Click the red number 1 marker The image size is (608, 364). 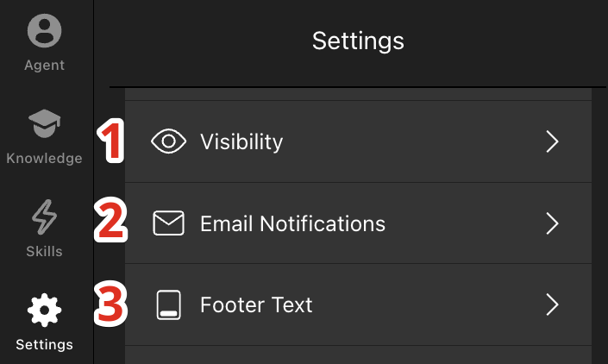click(110, 141)
